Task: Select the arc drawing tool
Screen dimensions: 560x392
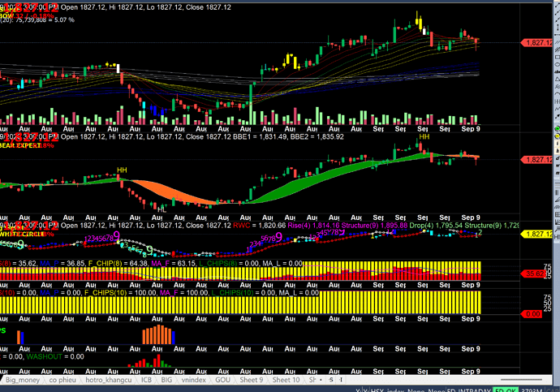Action: click(x=557, y=94)
